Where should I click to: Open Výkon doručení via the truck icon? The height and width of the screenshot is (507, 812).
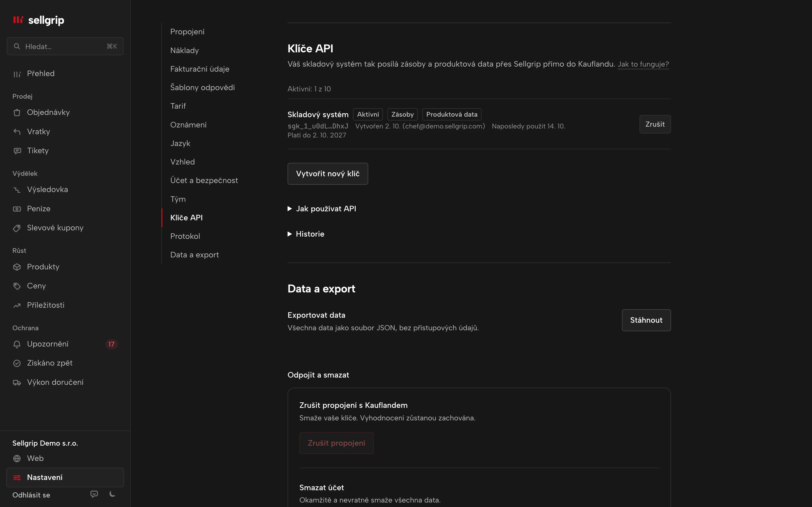click(x=17, y=383)
